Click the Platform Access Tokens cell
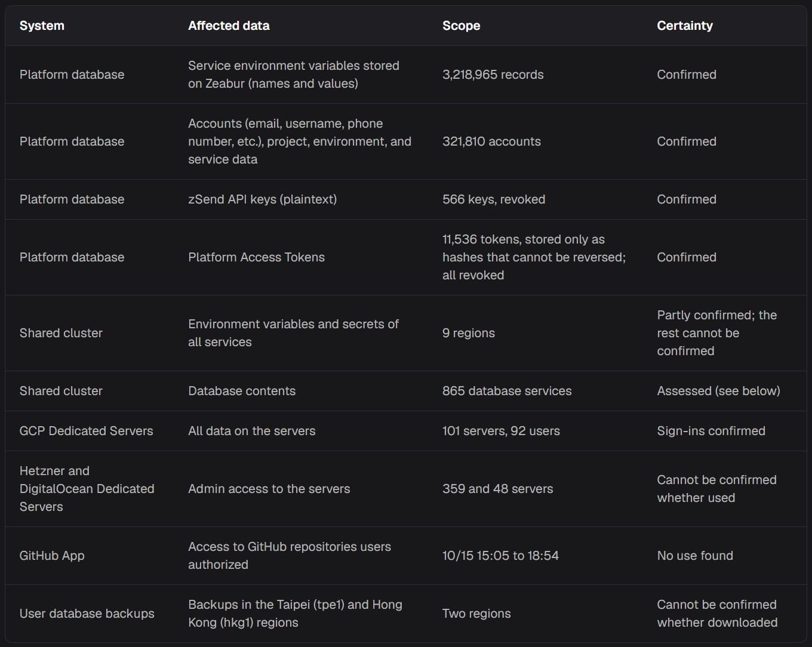The width and height of the screenshot is (812, 647). pyautogui.click(x=256, y=257)
